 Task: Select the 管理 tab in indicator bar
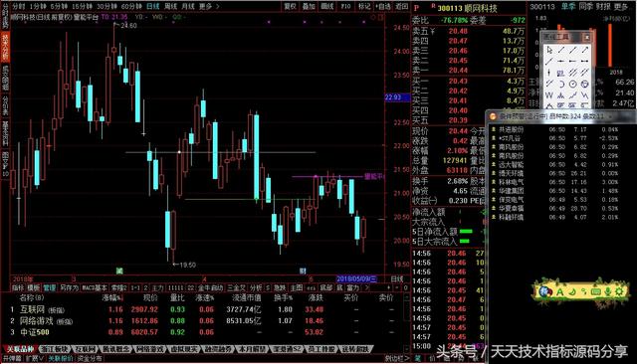(50, 287)
